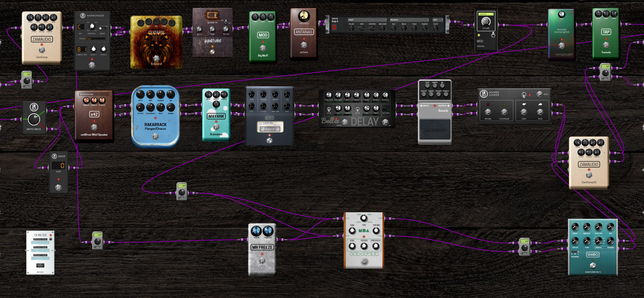
Task: Click the Bollie Delay Feedback knob
Action: (376, 95)
